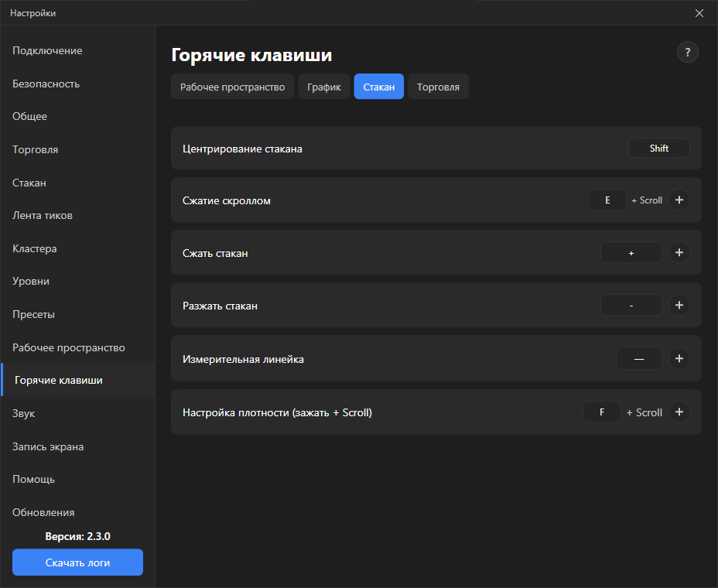This screenshot has height=588, width=718.
Task: Add hotkey for Настройка плотности with plus icon
Action: 679,412
